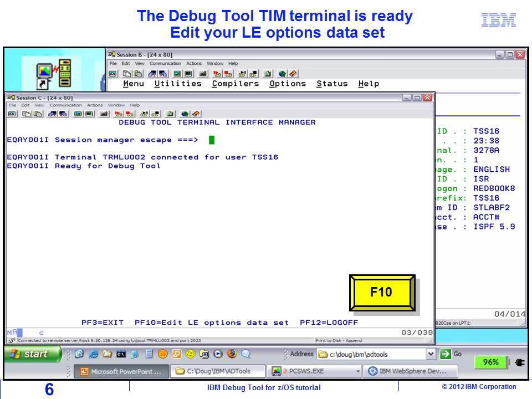Open ISPF Menu pull-down in Session B
Viewport: 532px width, 399px height.
pos(134,84)
